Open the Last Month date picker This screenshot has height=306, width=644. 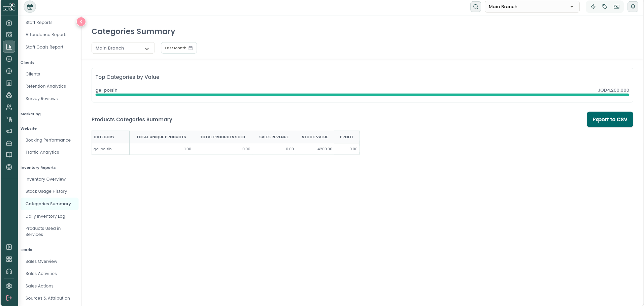pos(179,48)
